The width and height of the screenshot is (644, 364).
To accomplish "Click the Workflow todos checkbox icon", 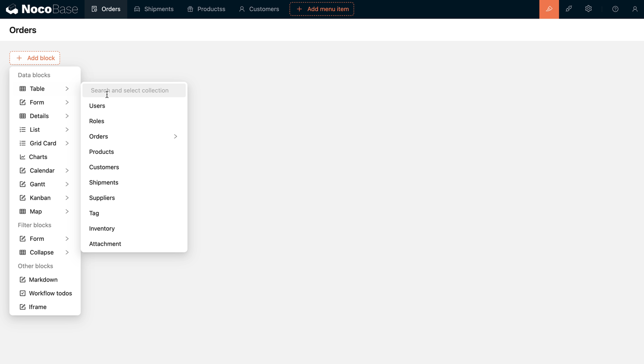I will tap(23, 293).
